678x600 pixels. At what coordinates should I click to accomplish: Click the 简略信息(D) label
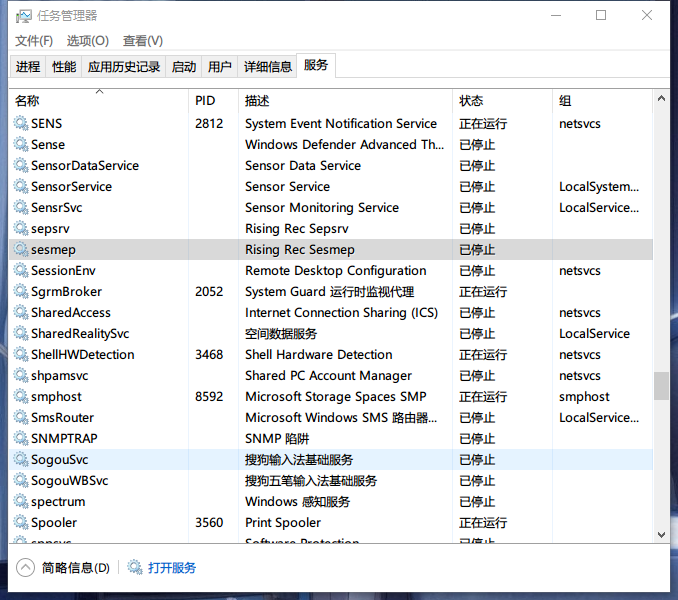76,568
